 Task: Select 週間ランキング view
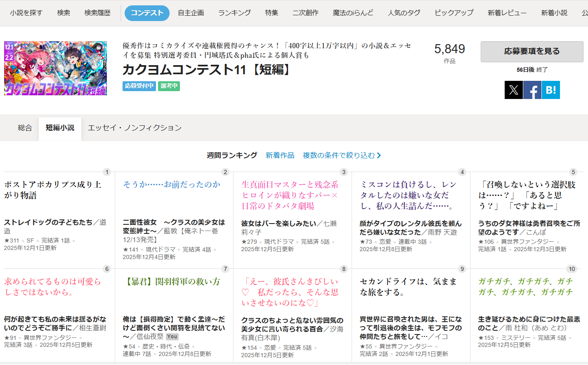point(232,155)
